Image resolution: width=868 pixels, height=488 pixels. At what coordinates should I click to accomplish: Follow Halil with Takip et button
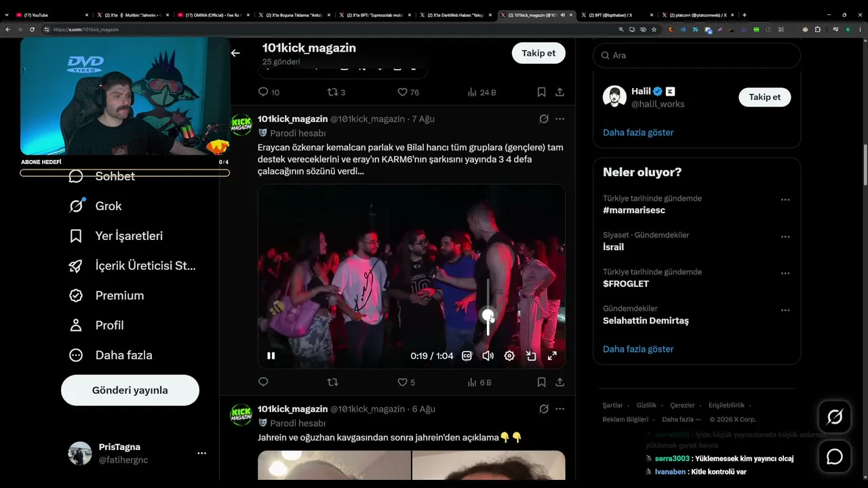pyautogui.click(x=765, y=97)
